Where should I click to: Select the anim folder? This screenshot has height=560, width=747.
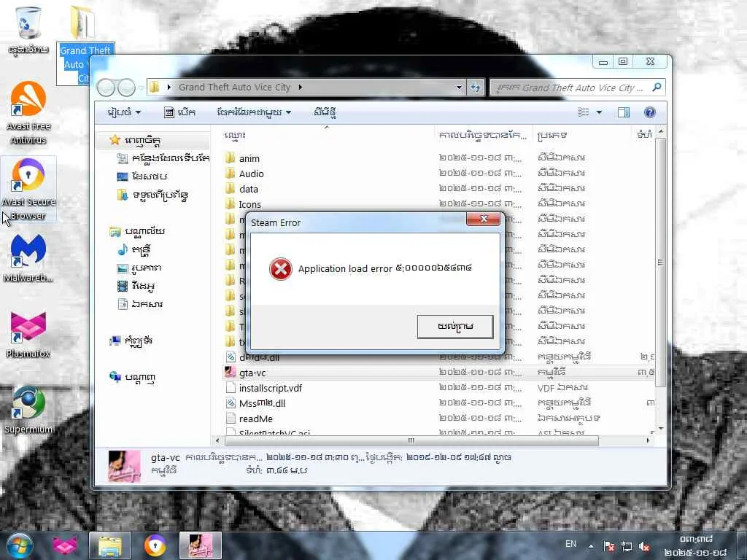[242, 158]
